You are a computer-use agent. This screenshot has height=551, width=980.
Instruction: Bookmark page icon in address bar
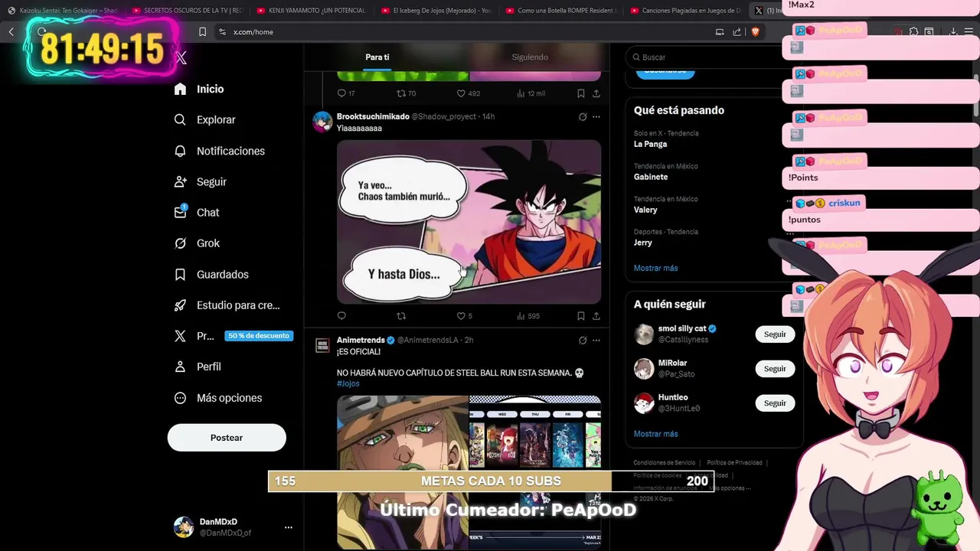pos(202,31)
